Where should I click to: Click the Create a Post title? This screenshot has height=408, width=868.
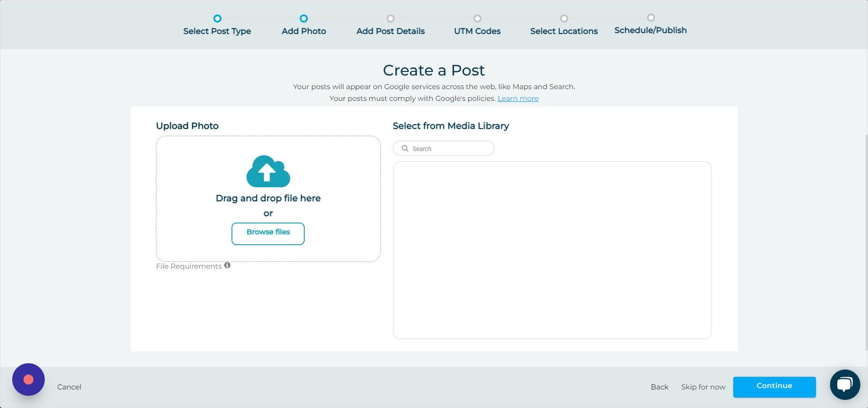(x=434, y=70)
